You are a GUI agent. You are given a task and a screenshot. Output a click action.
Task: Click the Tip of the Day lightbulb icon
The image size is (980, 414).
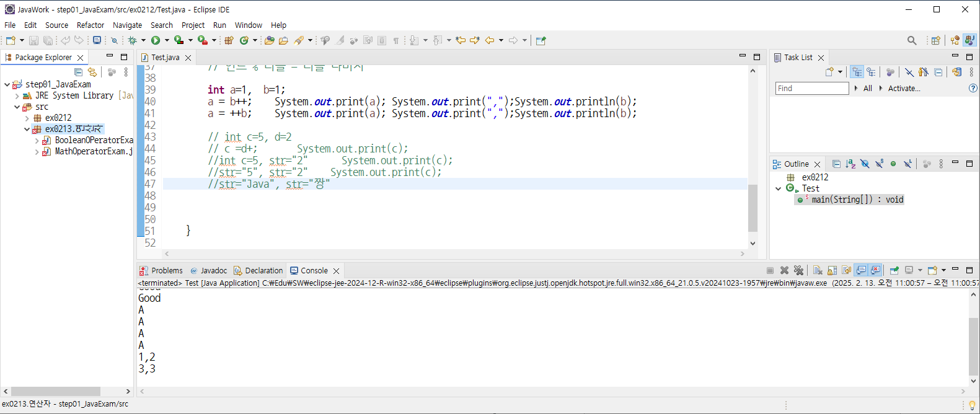[x=972, y=405]
